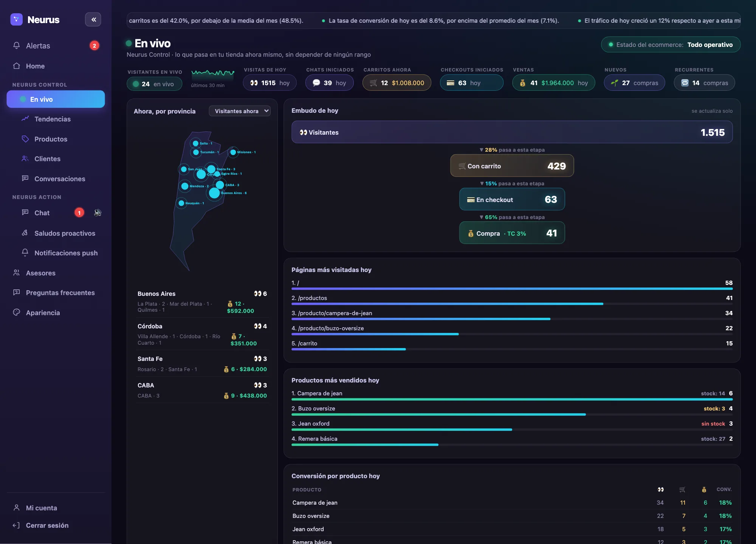This screenshot has width=756, height=544.
Task: Open Alertas from the bell icon
Action: [x=17, y=45]
